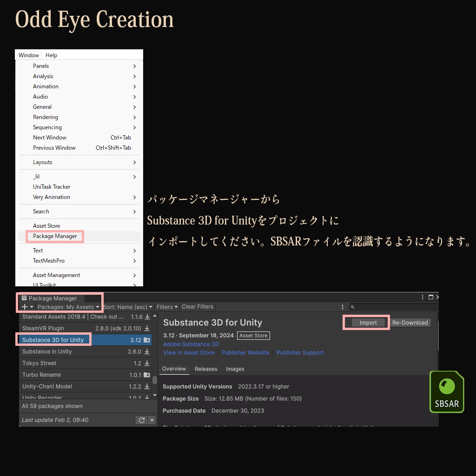The image size is (476, 476).
Task: Click the package list scrollbar thumb
Action: click(155, 380)
